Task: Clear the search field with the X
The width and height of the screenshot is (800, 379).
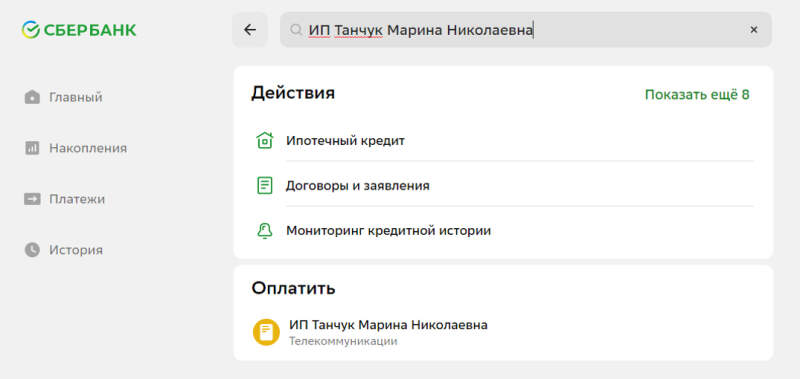Action: (x=754, y=30)
